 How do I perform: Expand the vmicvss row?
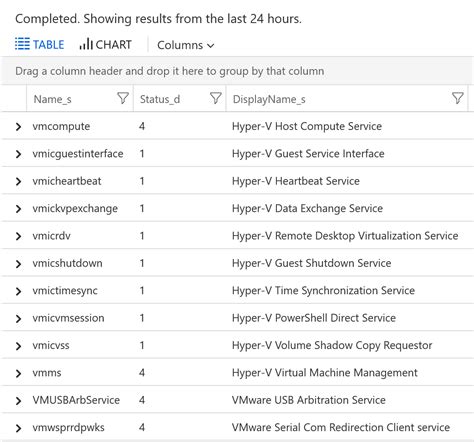pos(18,346)
